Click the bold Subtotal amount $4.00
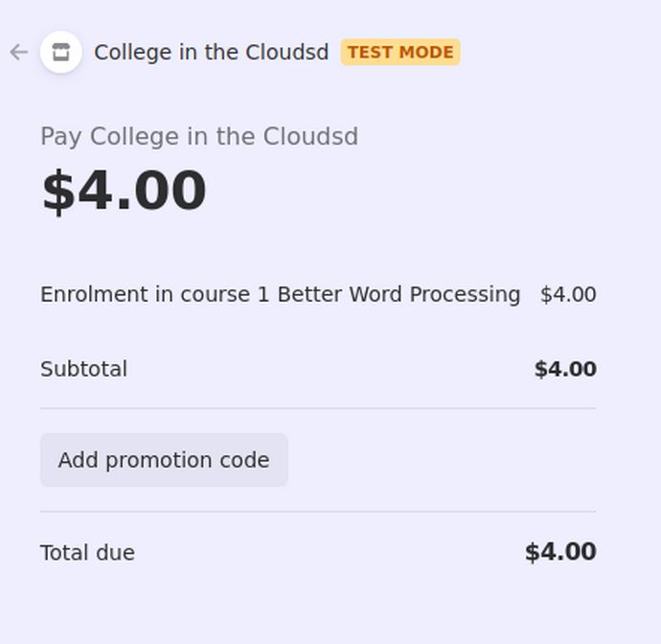This screenshot has width=661, height=644. (x=565, y=369)
